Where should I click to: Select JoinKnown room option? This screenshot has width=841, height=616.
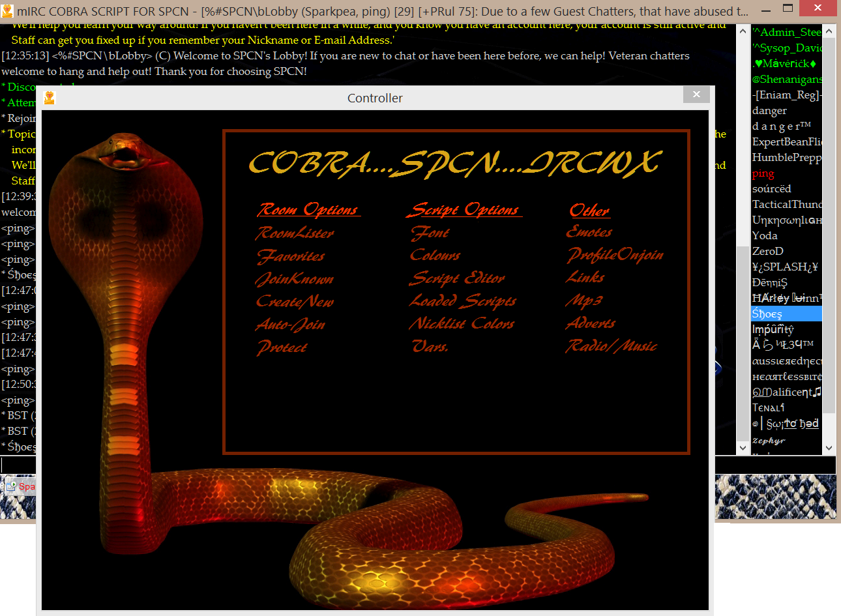coord(295,279)
